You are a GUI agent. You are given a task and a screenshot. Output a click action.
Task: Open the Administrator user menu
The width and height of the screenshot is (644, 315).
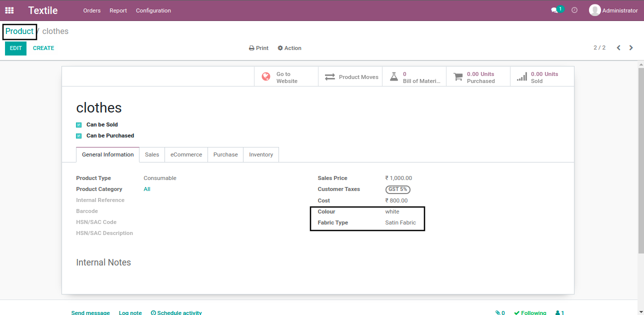click(x=613, y=10)
